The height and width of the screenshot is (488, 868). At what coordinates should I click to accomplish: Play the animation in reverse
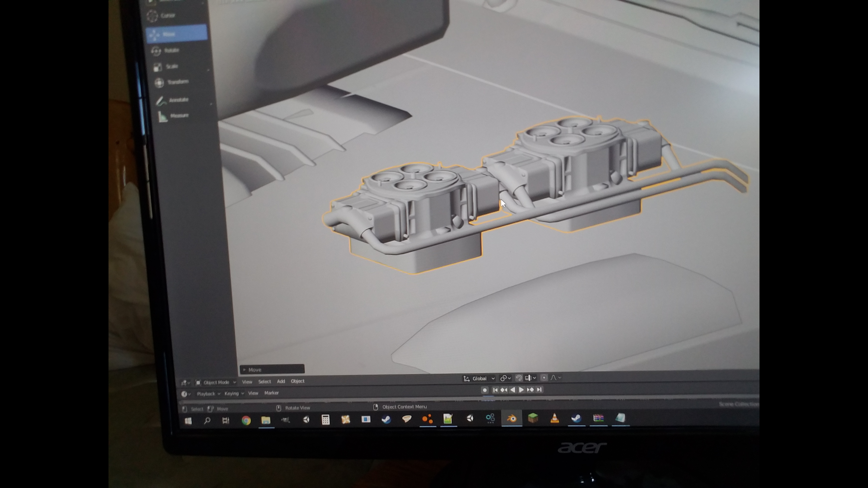coord(513,390)
